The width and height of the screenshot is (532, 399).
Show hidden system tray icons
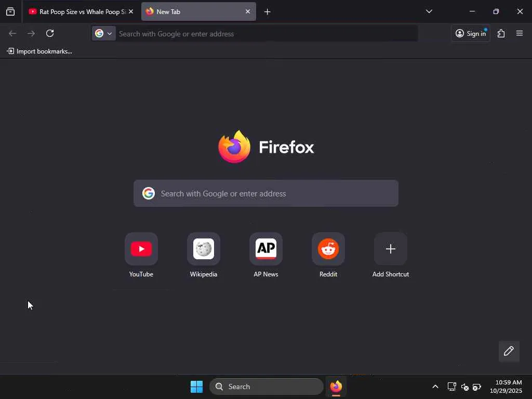(x=435, y=387)
